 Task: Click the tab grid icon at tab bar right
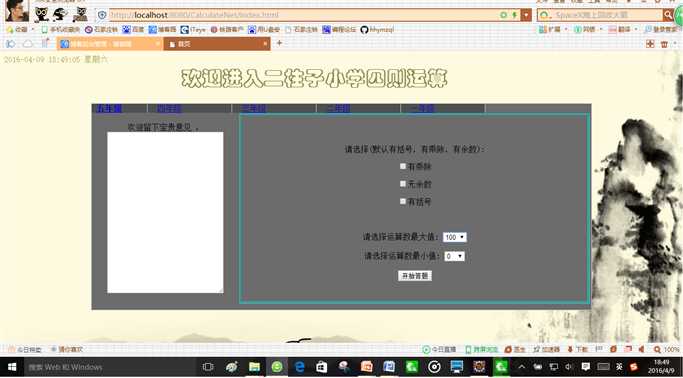tap(650, 44)
